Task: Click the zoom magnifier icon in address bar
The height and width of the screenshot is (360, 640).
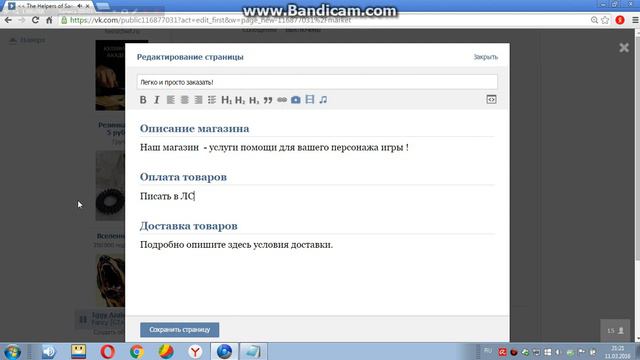Action: click(594, 20)
